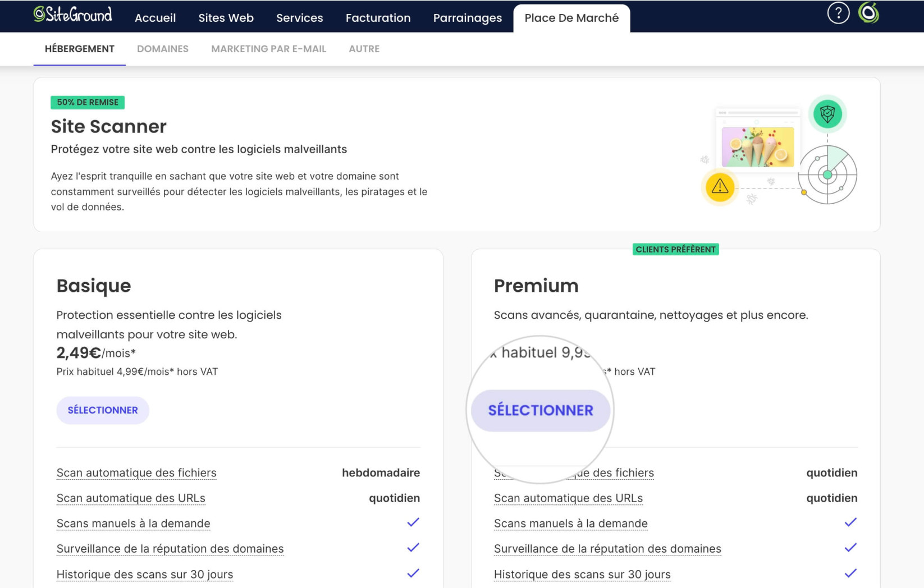The image size is (924, 588).
Task: Open the green account profile icon
Action: tap(868, 13)
